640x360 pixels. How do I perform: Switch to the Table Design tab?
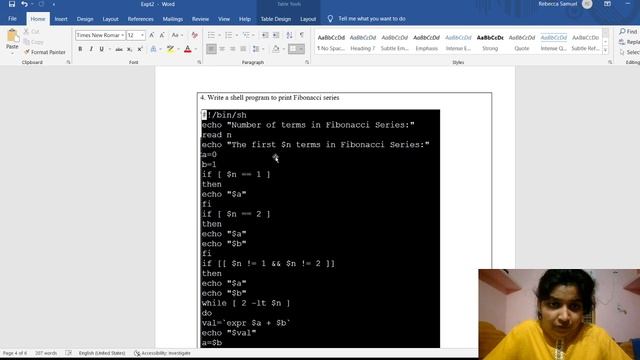pos(276,19)
